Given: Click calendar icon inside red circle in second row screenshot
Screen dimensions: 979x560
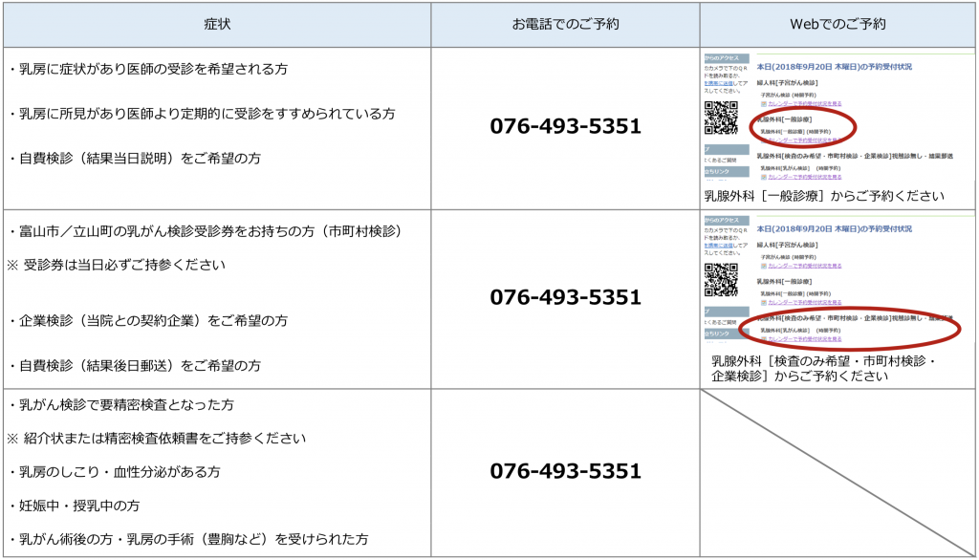Looking at the screenshot, I should (764, 338).
